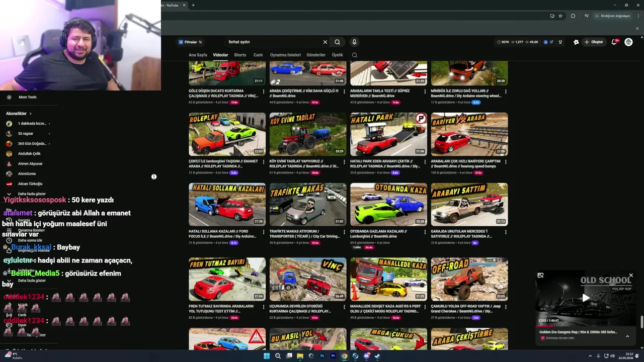Open the Üyelik tab
Screen dimensions: 644x362
pyautogui.click(x=337, y=55)
